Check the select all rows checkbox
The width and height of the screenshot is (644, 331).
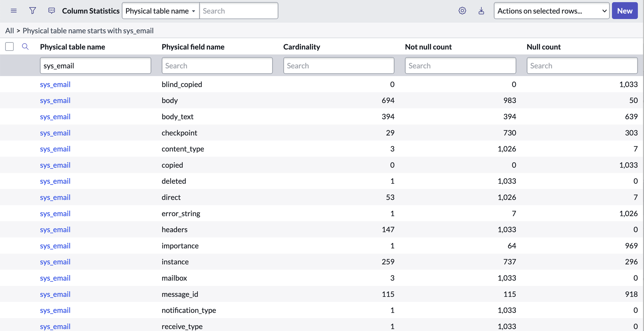(x=9, y=47)
